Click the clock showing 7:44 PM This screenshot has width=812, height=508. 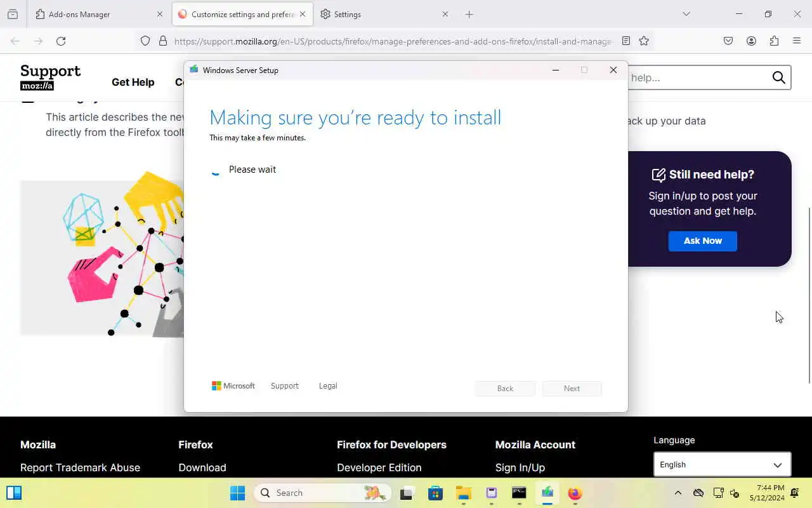pyautogui.click(x=767, y=493)
